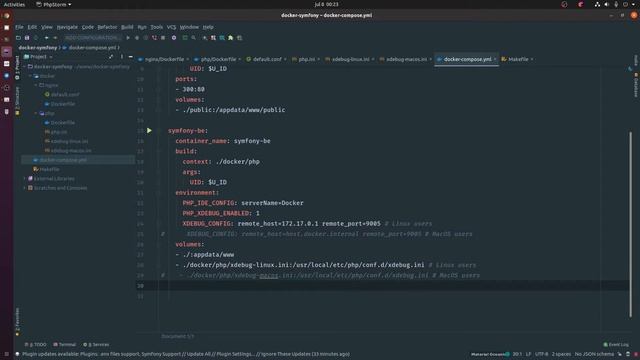The width and height of the screenshot is (640, 360).
Task: Click the Search Everywhere magnifier icon
Action: tap(193, 38)
